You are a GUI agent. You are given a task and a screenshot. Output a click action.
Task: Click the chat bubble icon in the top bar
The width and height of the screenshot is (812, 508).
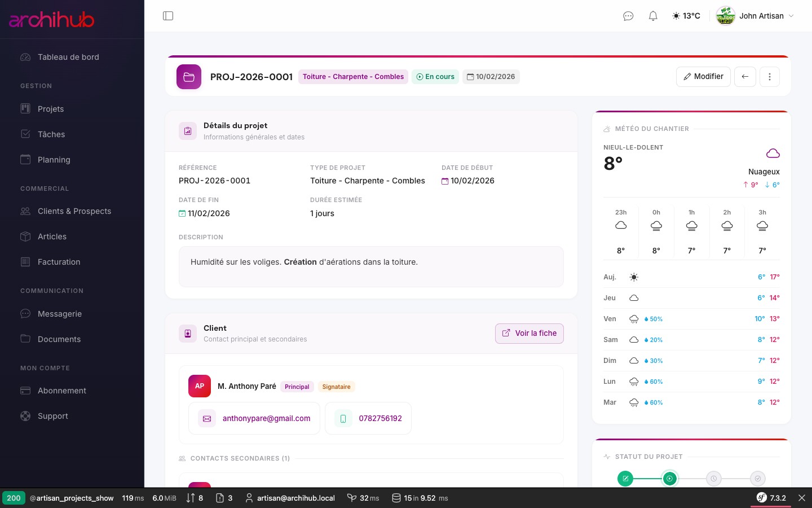tap(628, 16)
